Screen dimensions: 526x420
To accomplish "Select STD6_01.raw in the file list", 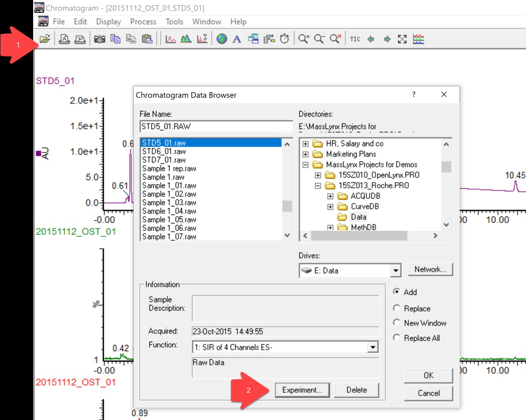I will click(164, 151).
